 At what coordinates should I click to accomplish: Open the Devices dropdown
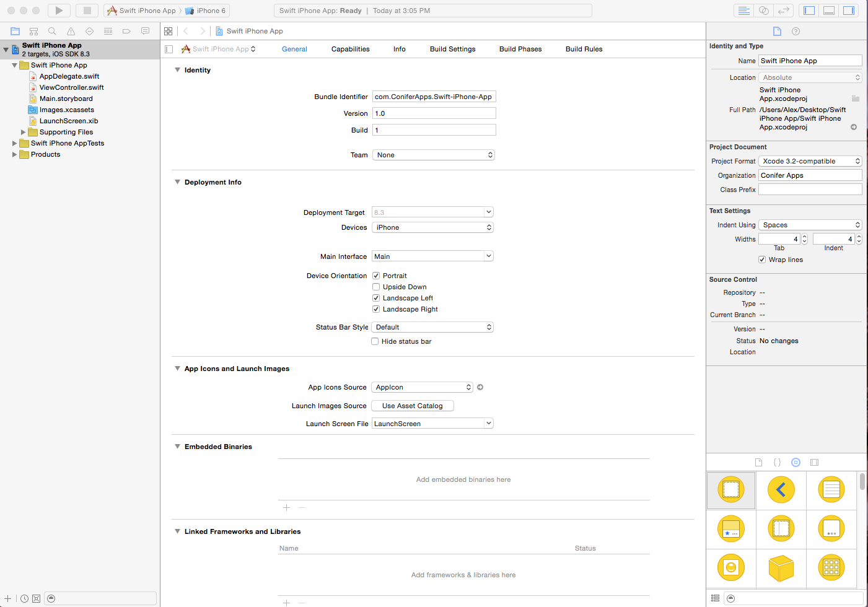432,227
